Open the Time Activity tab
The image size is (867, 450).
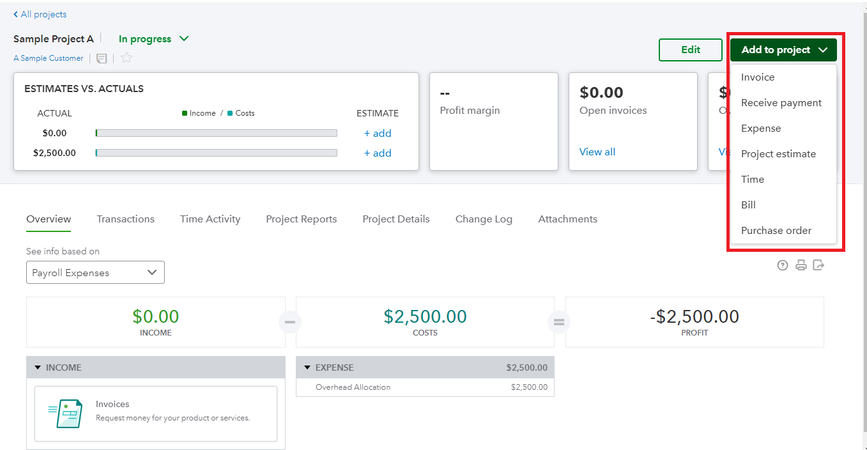tap(210, 219)
